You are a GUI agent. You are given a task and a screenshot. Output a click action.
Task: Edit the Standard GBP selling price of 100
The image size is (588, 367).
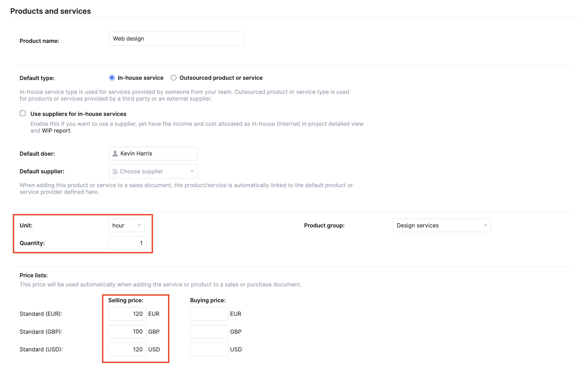[127, 331]
